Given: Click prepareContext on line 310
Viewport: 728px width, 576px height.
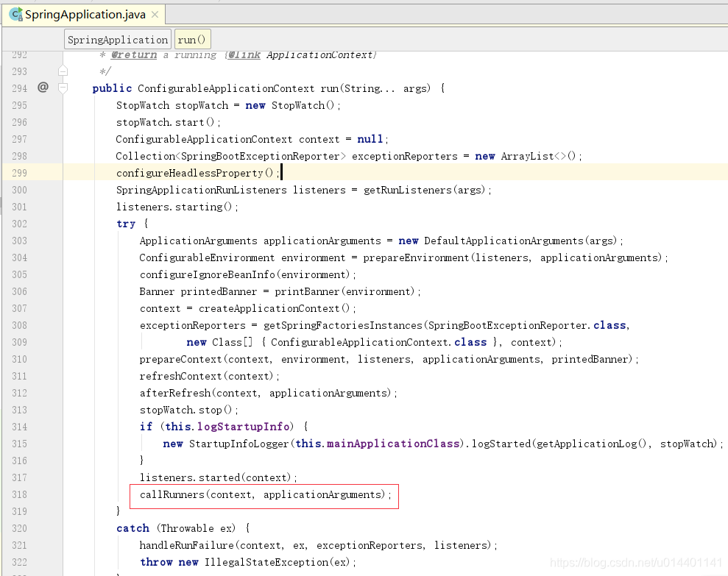Looking at the screenshot, I should pos(180,359).
